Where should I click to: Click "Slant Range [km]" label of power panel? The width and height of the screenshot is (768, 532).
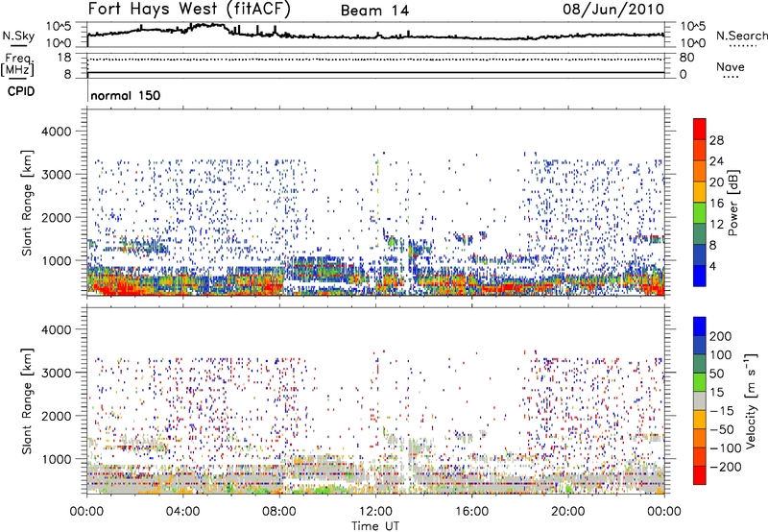point(27,203)
